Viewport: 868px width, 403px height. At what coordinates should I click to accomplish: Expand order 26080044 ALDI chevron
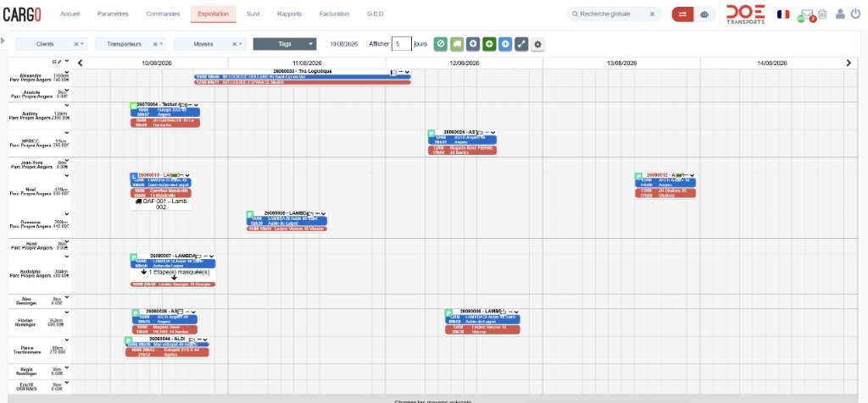pyautogui.click(x=205, y=340)
